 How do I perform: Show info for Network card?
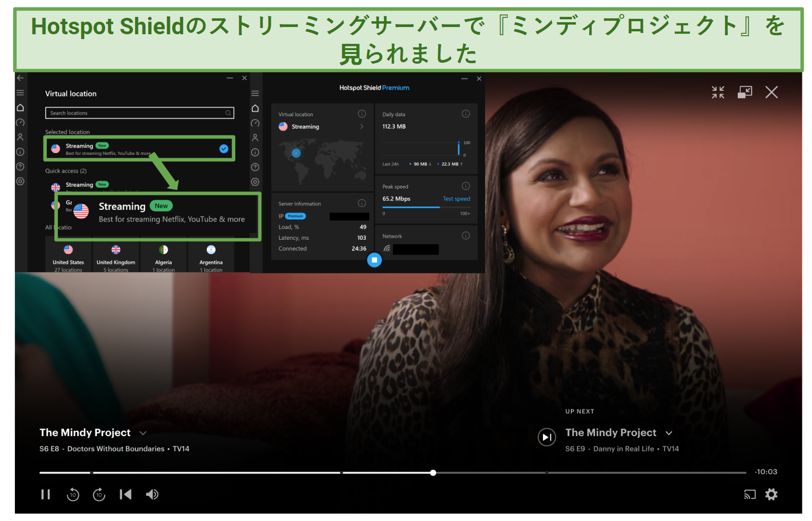[465, 235]
